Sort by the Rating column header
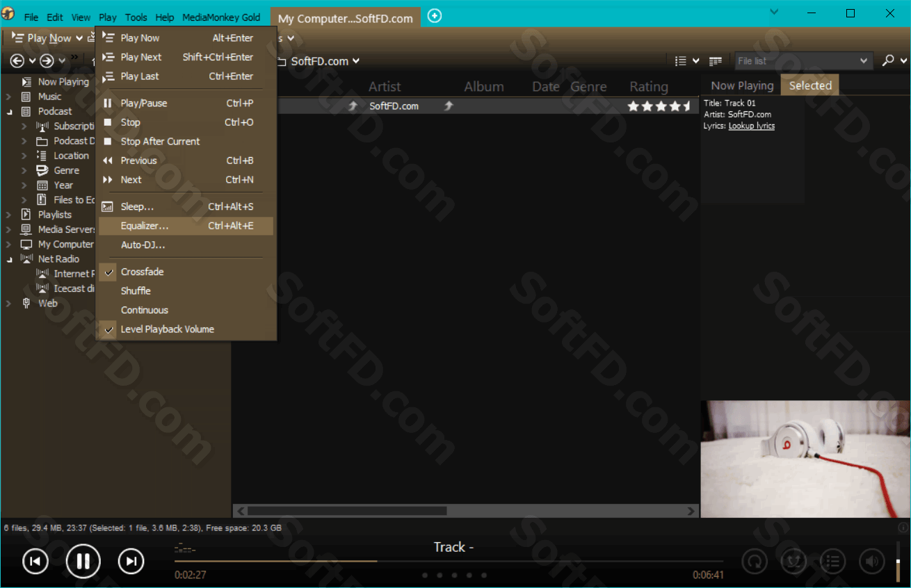The height and width of the screenshot is (588, 911). pyautogui.click(x=649, y=87)
